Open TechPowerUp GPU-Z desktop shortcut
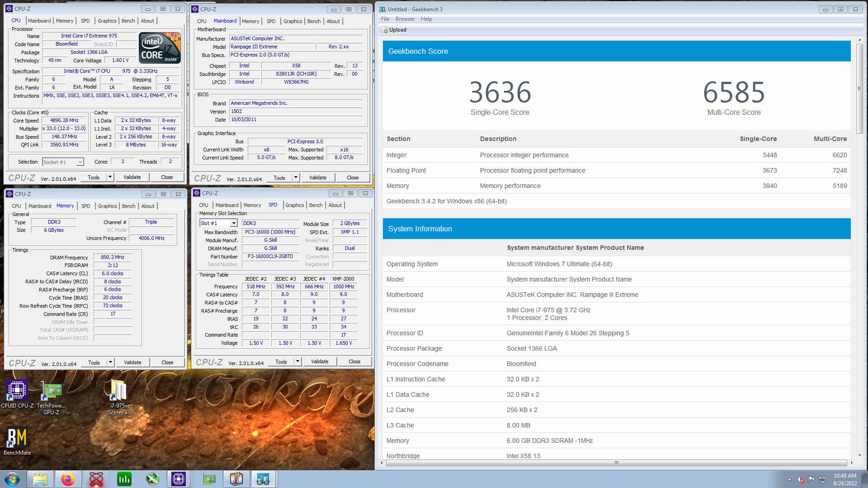Image resolution: width=868 pixels, height=488 pixels. [51, 398]
